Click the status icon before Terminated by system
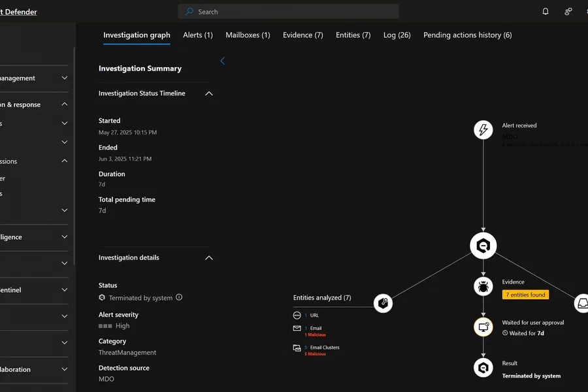This screenshot has width=588, height=392. pyautogui.click(x=102, y=297)
